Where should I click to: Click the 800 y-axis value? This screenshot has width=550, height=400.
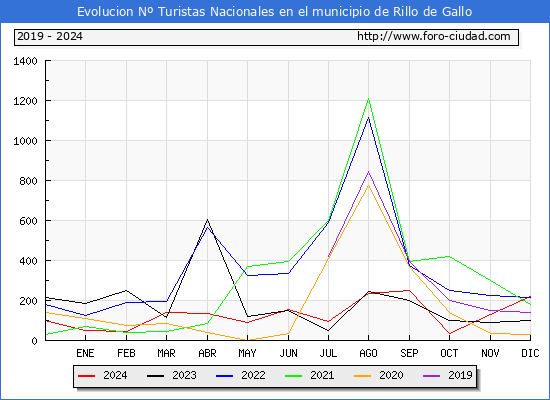[x=28, y=181]
